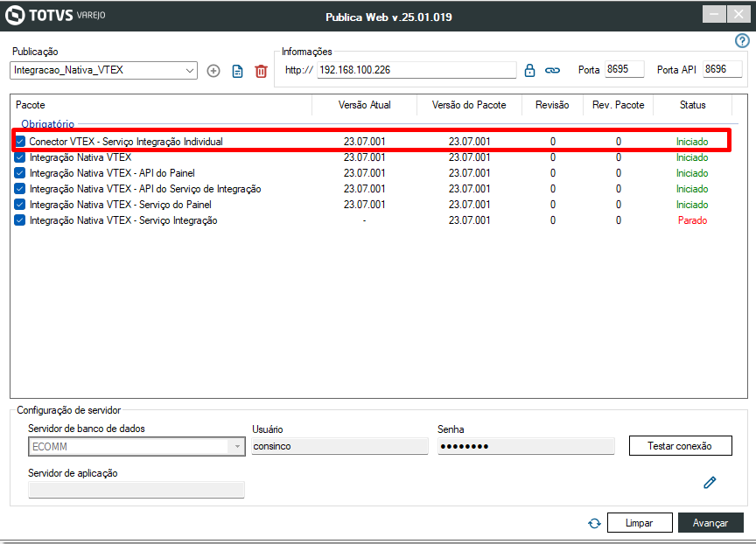
Task: Click the red Parado status text
Action: coord(692,220)
